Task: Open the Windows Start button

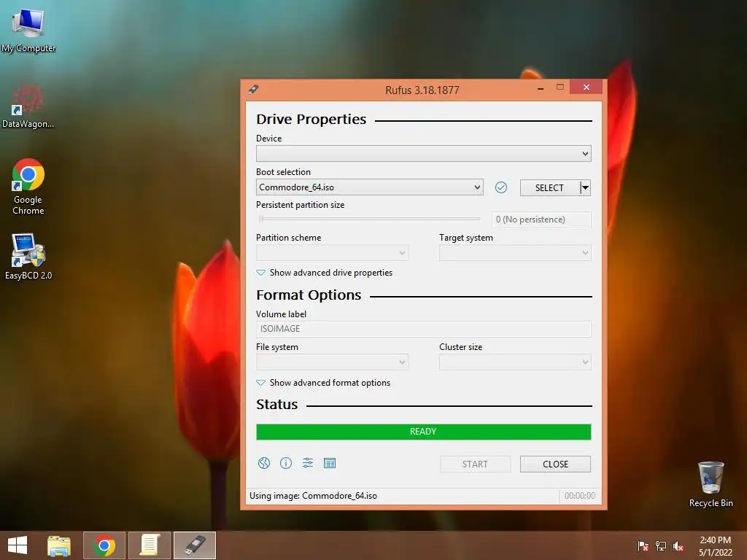Action: tap(18, 545)
